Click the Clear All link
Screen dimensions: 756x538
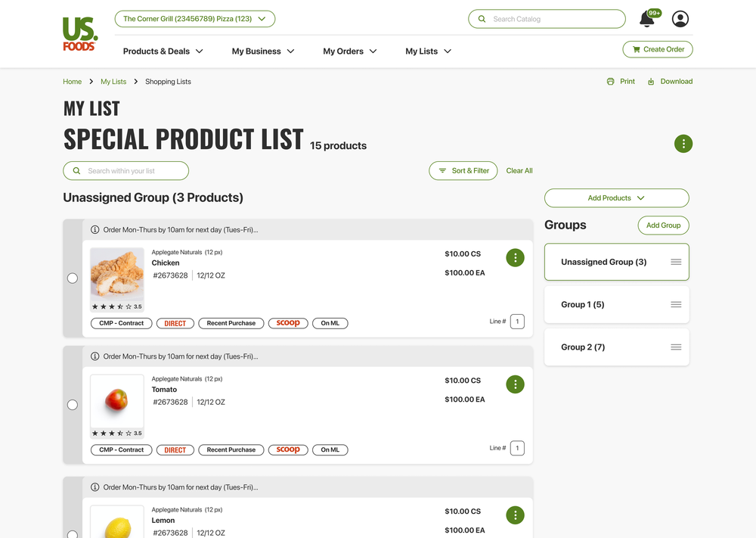519,171
